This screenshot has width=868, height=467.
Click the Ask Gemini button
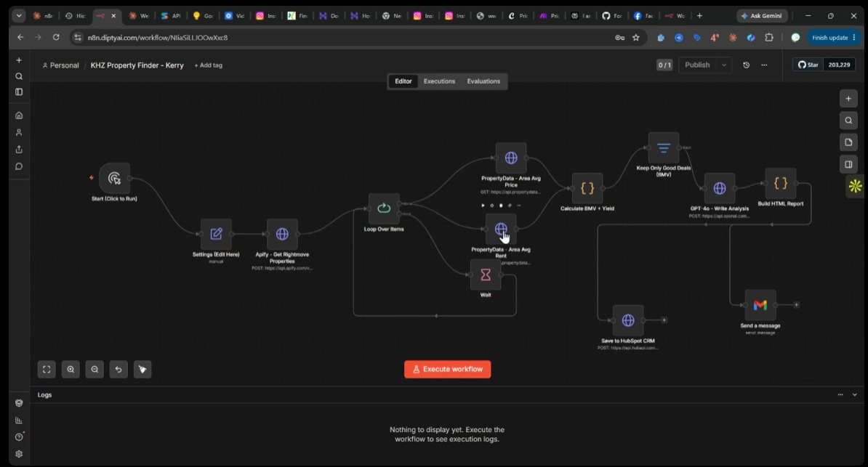tap(763, 16)
